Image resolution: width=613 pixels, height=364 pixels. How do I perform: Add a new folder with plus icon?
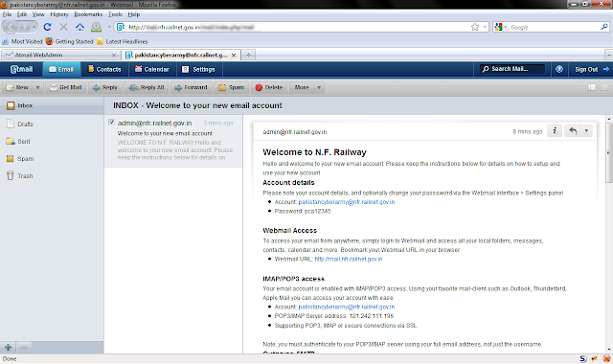[8, 347]
